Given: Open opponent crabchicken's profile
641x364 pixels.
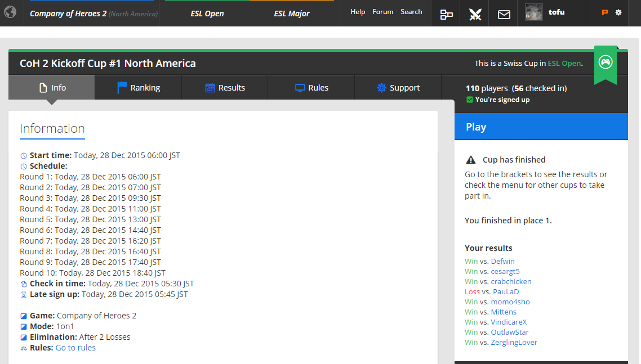Looking at the screenshot, I should [511, 282].
